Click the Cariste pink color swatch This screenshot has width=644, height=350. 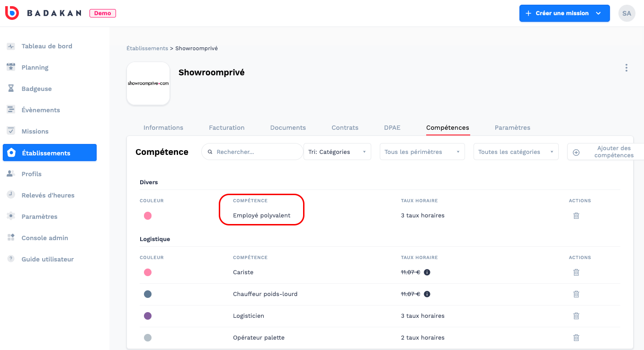coord(148,272)
